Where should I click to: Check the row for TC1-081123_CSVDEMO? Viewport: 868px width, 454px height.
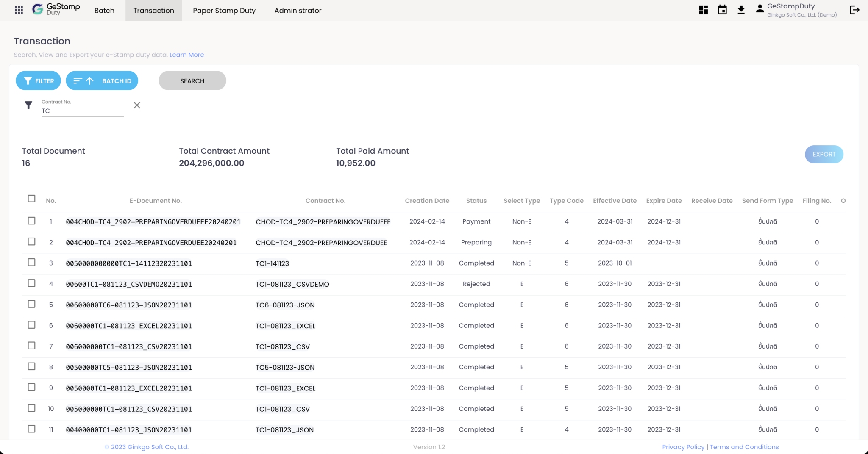coord(31,283)
